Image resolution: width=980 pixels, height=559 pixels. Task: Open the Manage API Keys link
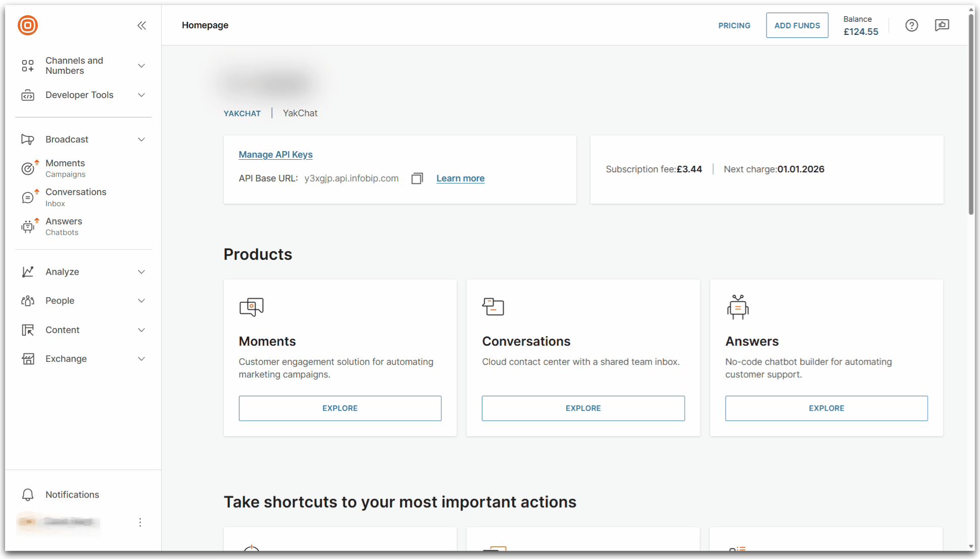coord(275,155)
